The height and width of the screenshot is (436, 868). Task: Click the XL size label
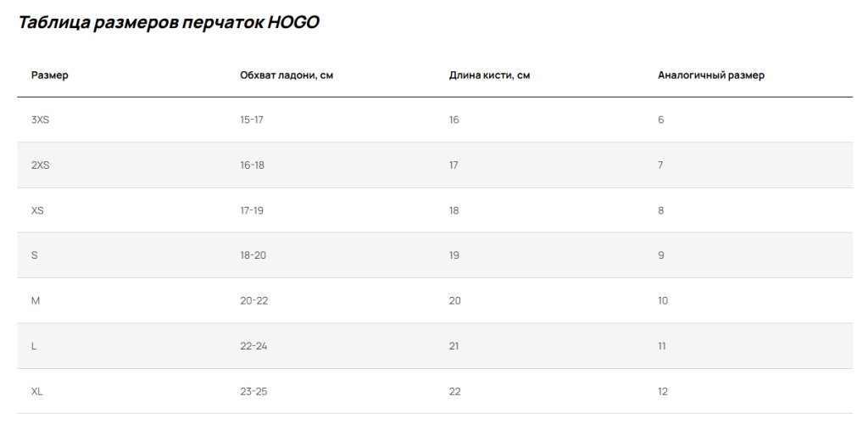pyautogui.click(x=37, y=391)
